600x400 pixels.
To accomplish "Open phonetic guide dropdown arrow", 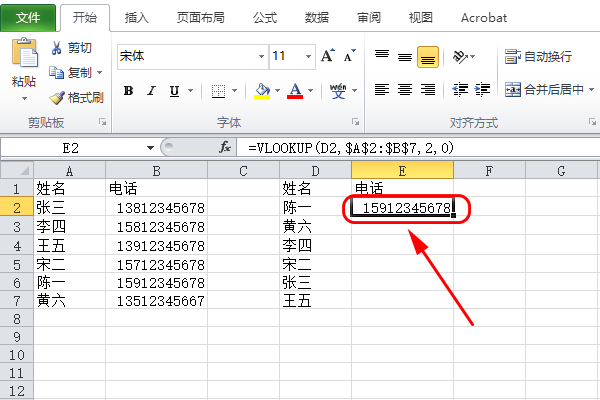I will (x=354, y=91).
